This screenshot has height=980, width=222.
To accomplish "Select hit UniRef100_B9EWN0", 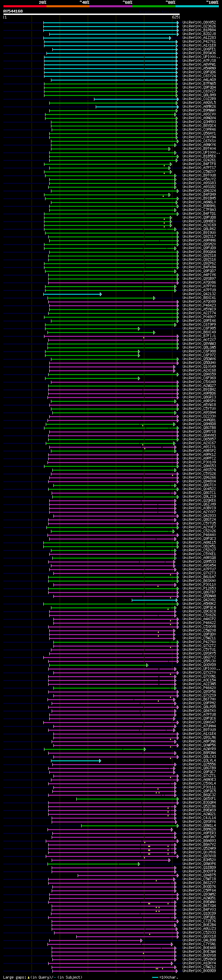I will click(x=199, y=902).
